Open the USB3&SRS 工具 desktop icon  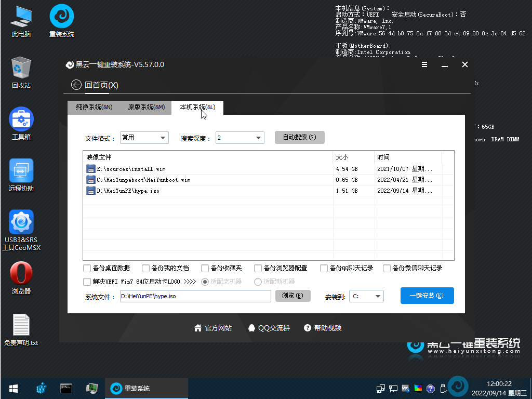click(21, 223)
